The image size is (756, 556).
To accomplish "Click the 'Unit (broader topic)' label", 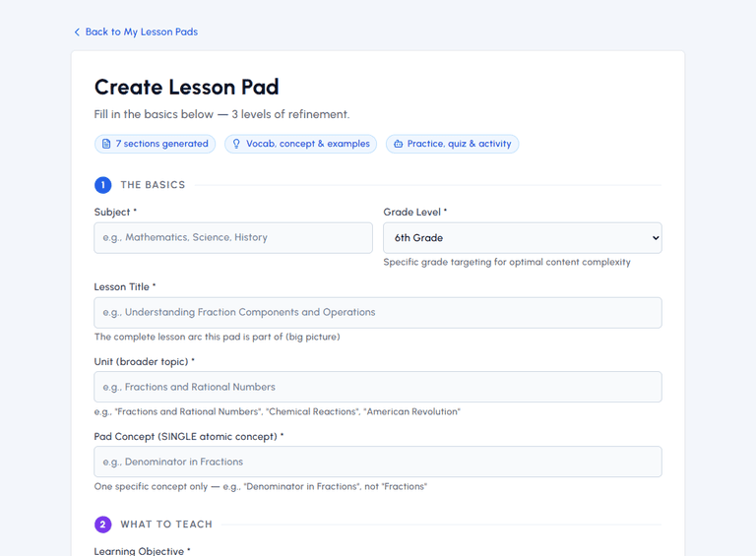I will [x=144, y=362].
